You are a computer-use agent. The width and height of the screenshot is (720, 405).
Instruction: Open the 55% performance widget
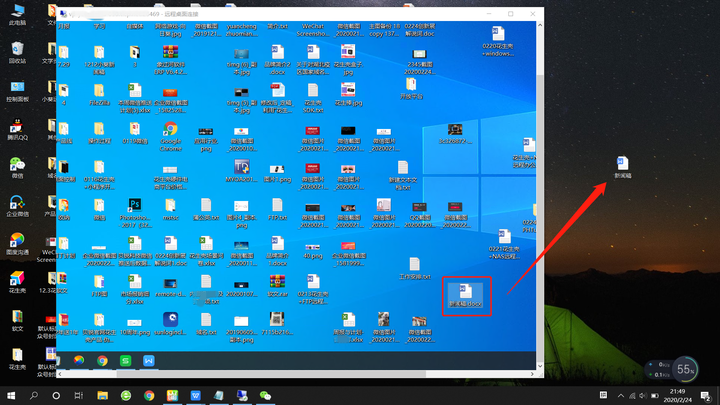click(x=685, y=369)
